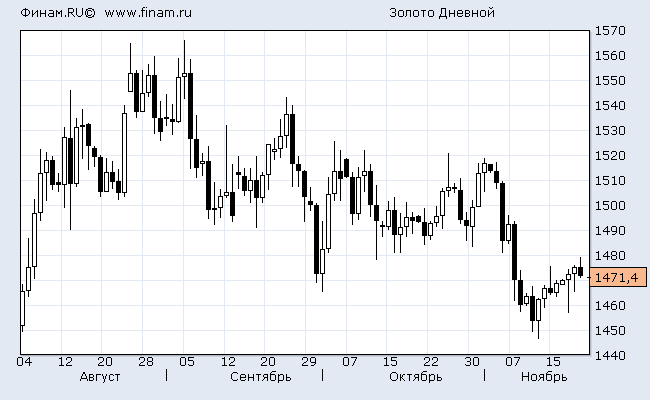650x400 pixels.
Task: Select the Золото Дневной chart title
Action: pos(442,13)
